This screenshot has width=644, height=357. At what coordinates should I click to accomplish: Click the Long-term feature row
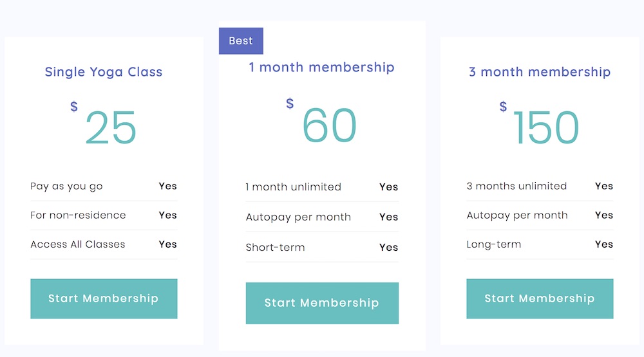(540, 244)
